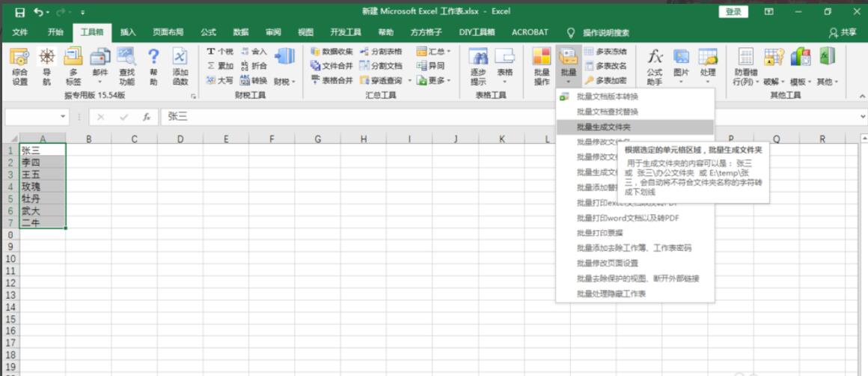Select 批量处理隐藏工作表 menu item
Image resolution: width=868 pixels, height=376 pixels.
point(635,294)
